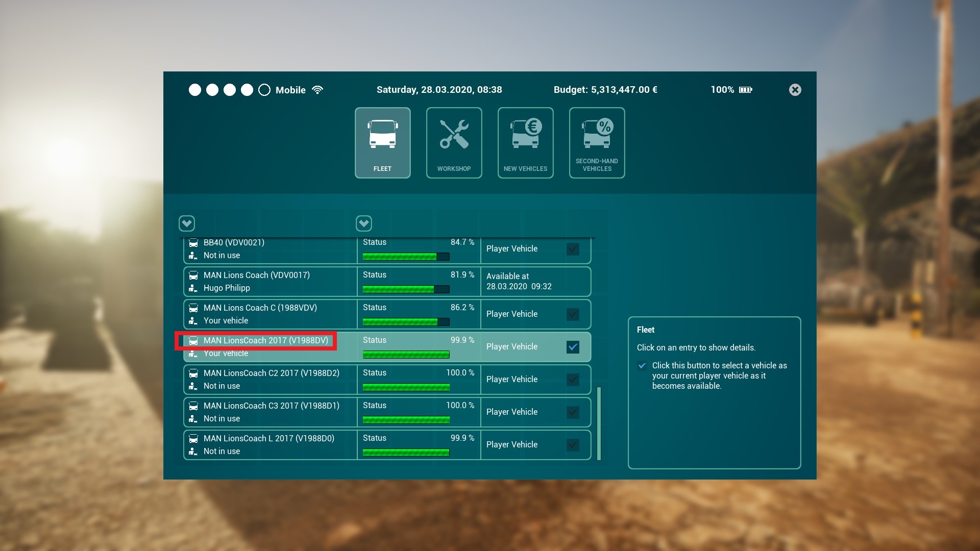The image size is (980, 551).
Task: Click driver icon next to Hugo Philipp
Action: point(193,288)
